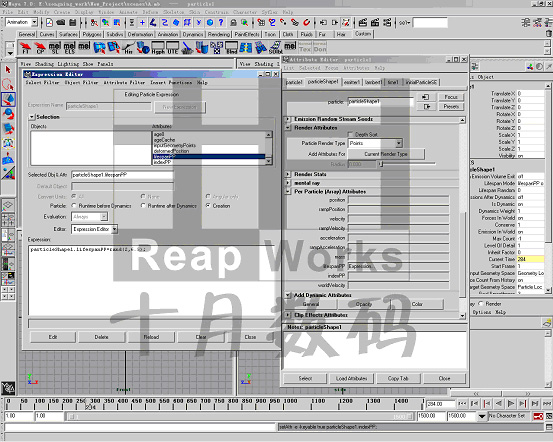Image resolution: width=553 pixels, height=442 pixels.
Task: Run the mel ELS shelf script
Action: point(69,48)
